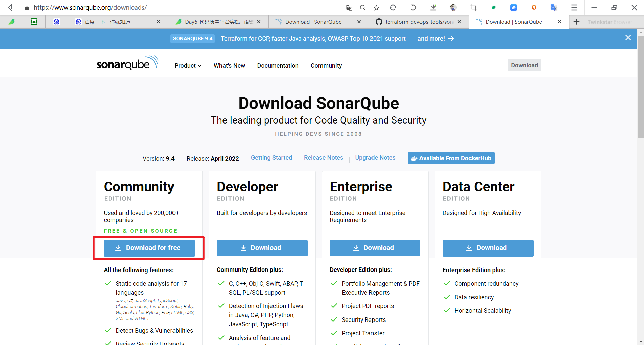Click the address bar URL field
Viewport: 644px width, 345px height.
click(185, 7)
